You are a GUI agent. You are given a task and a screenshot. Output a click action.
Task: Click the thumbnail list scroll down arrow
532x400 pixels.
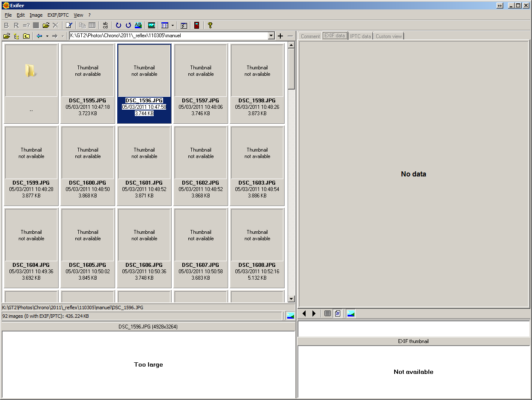(x=291, y=299)
